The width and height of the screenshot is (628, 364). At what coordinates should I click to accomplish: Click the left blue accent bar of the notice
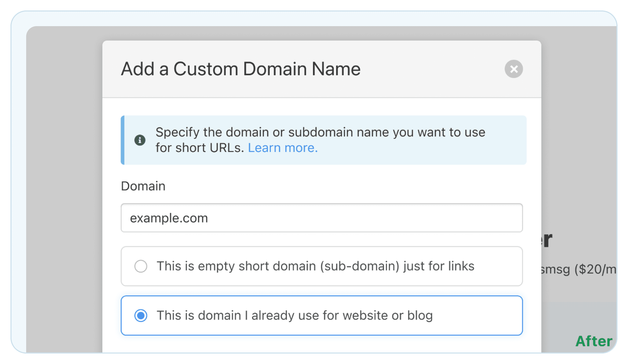122,140
